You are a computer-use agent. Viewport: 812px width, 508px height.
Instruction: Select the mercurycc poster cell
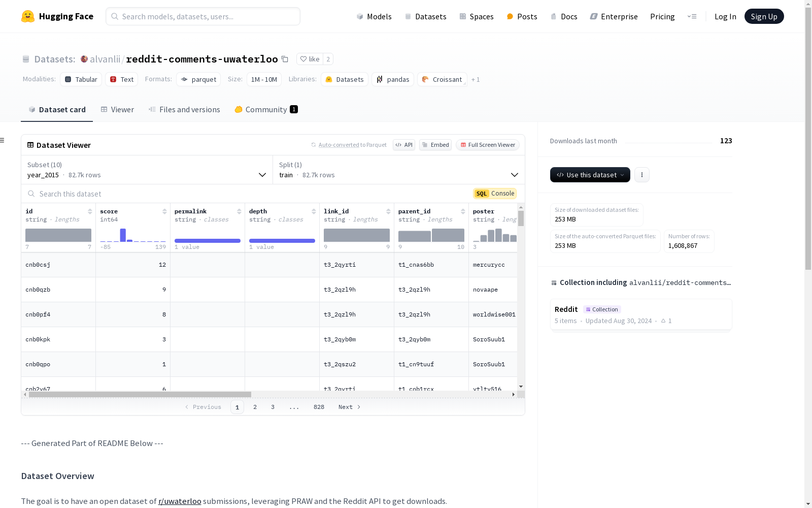tap(493, 265)
